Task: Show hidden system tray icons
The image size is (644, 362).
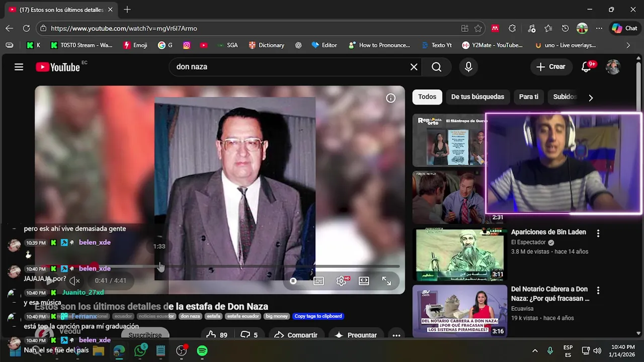Action: click(535, 350)
